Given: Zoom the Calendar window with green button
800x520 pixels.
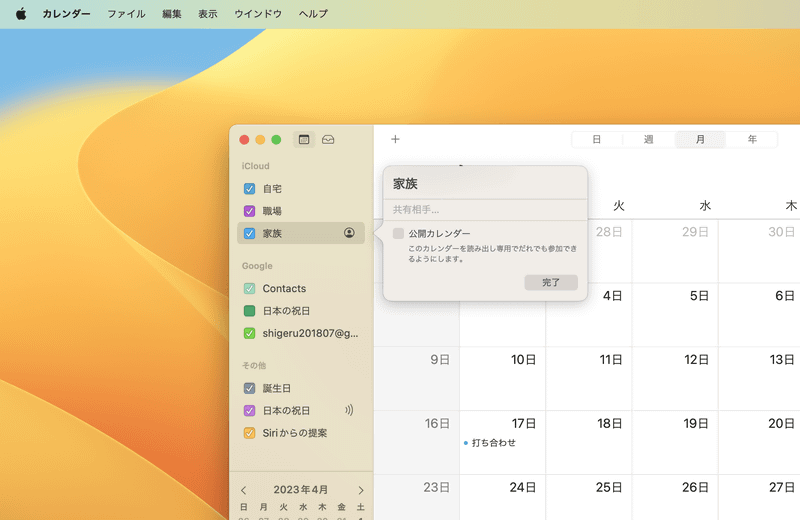Looking at the screenshot, I should click(x=276, y=140).
